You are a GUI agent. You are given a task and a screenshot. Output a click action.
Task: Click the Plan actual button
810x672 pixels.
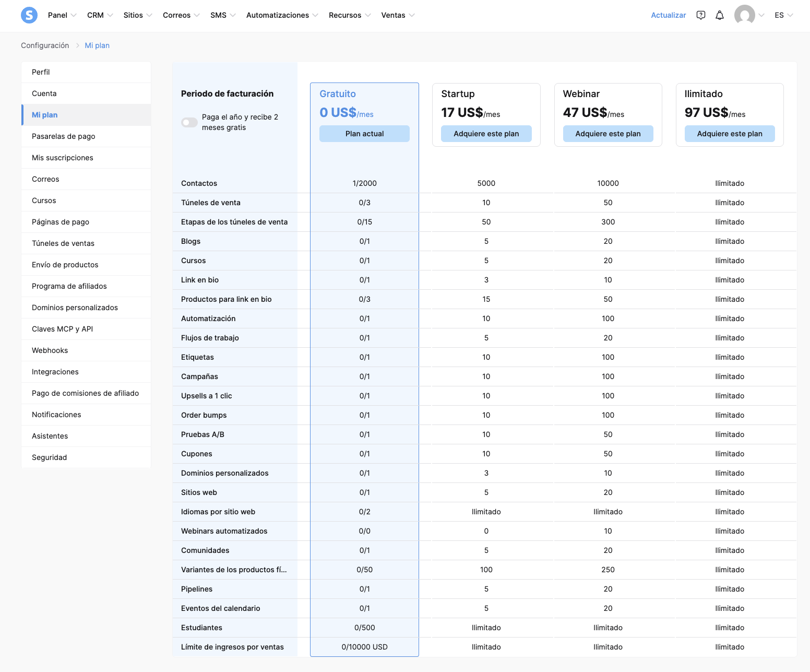[364, 134]
